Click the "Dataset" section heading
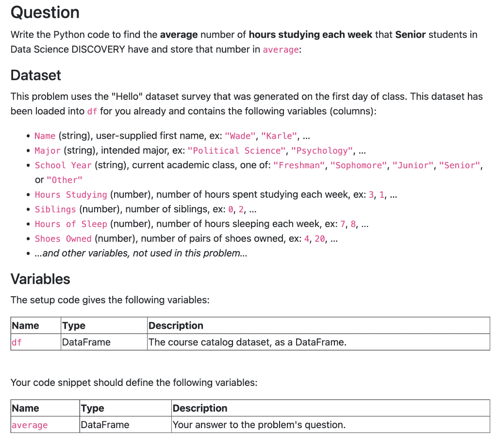 [x=36, y=75]
